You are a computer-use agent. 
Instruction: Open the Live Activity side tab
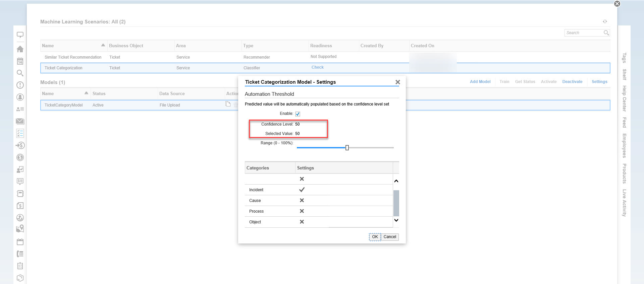[624, 203]
